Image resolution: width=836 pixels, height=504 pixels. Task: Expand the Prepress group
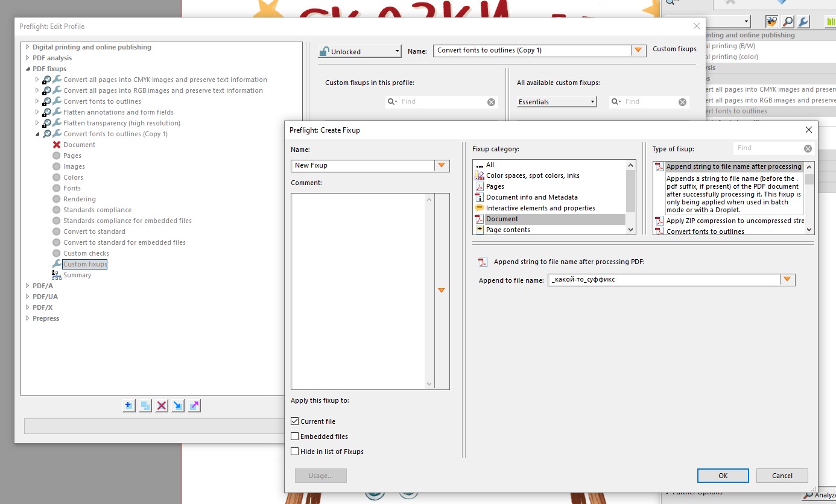point(27,318)
